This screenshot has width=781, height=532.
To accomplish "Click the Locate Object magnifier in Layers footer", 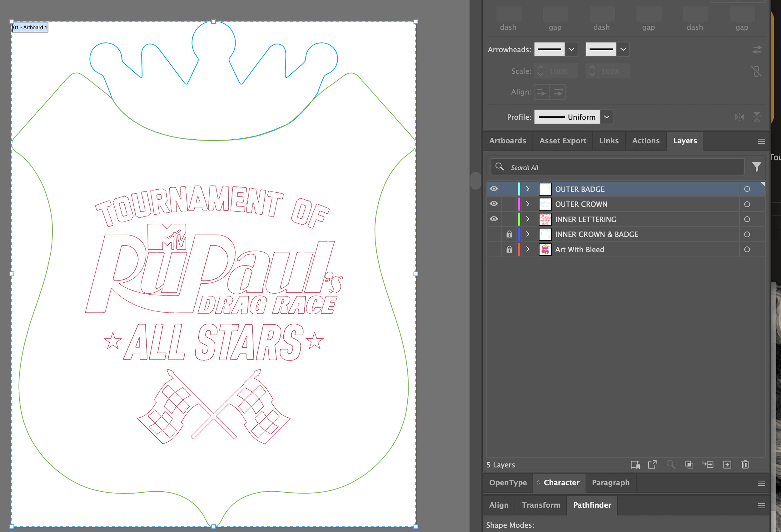I will (x=671, y=465).
